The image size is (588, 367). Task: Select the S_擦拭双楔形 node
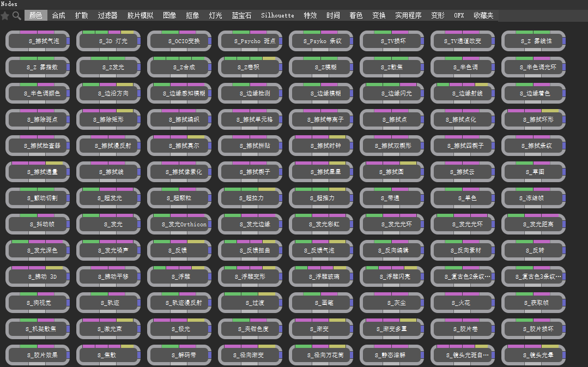click(392, 146)
